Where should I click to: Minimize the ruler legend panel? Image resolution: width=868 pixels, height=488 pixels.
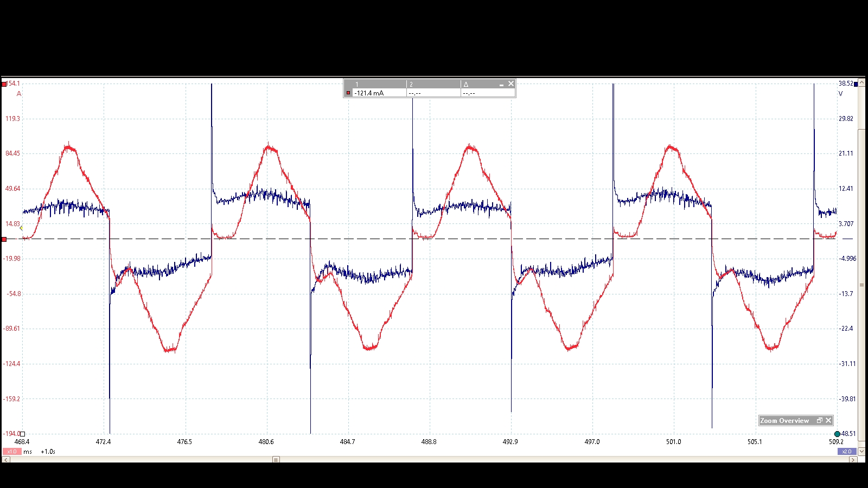coord(501,84)
